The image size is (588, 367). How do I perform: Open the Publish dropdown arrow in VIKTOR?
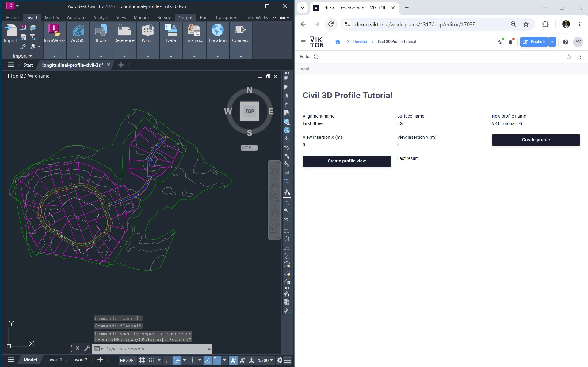(552, 42)
